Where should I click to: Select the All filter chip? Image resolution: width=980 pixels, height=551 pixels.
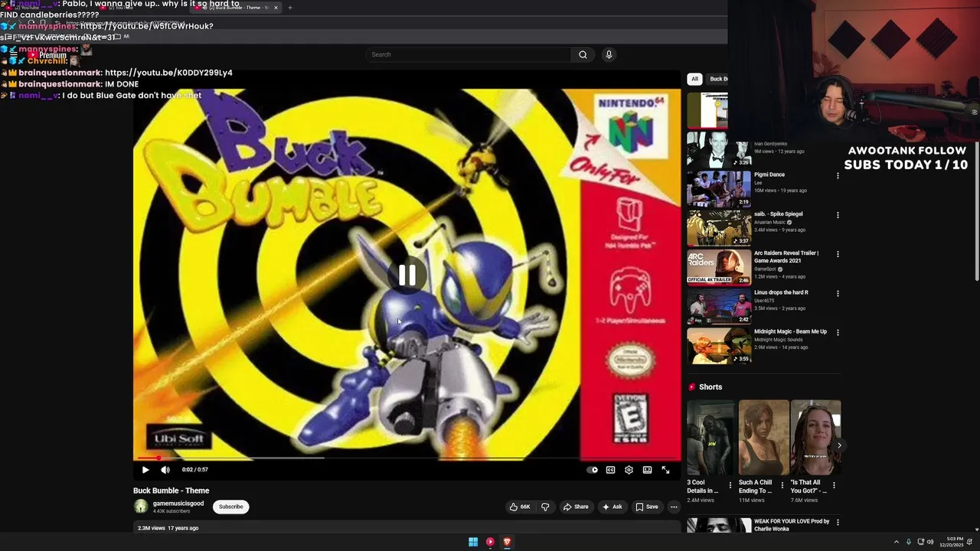(x=694, y=79)
